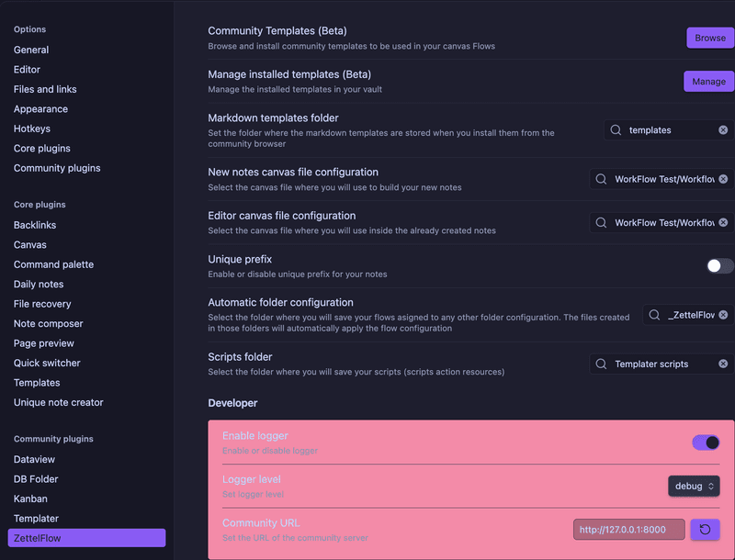Switch to the Appearance settings tab

[x=40, y=109]
